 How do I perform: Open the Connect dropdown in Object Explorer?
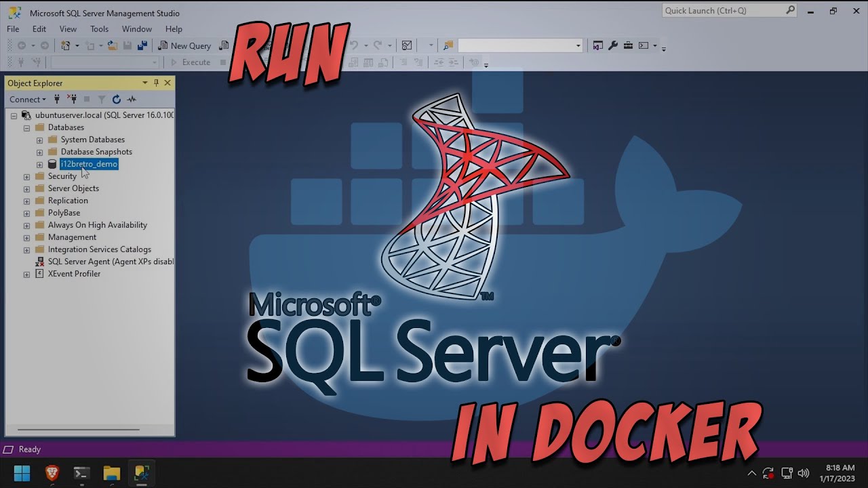pos(28,99)
